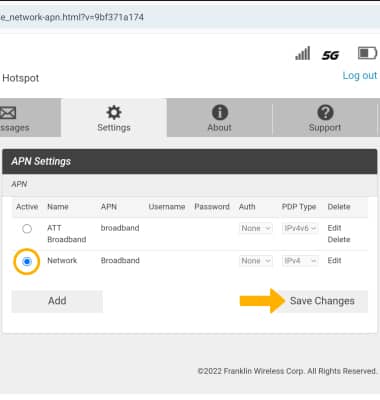Image resolution: width=380 pixels, height=400 pixels.
Task: Click the About info circle icon
Action: click(220, 112)
